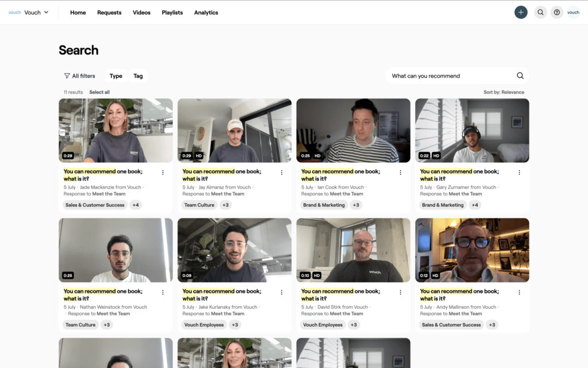
Task: Open the help question mark icon
Action: [557, 13]
